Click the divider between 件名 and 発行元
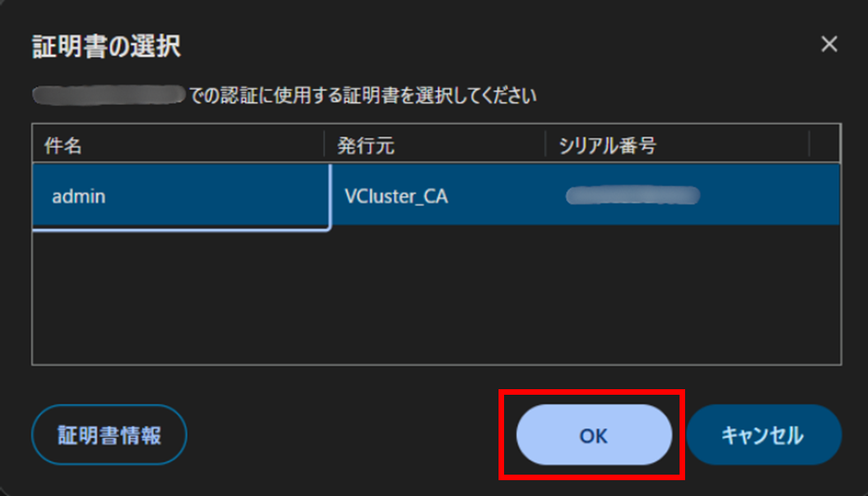This screenshot has width=868, height=496. pos(324,145)
